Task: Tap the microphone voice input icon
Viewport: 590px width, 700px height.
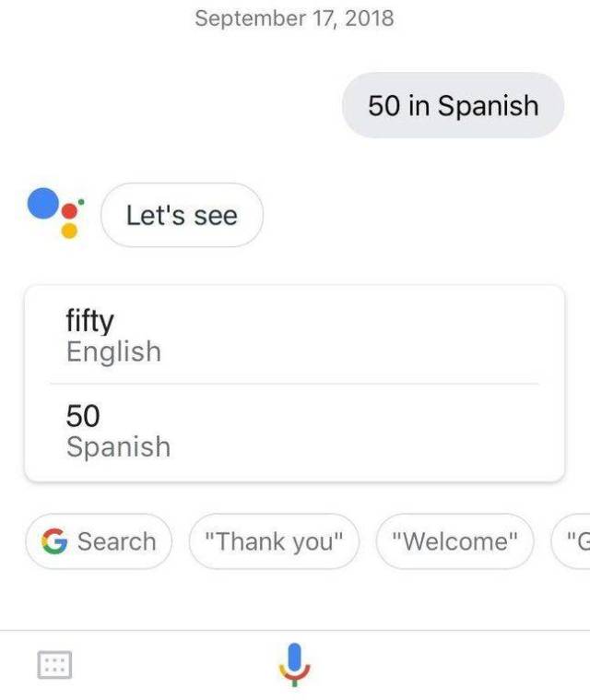Action: [294, 664]
